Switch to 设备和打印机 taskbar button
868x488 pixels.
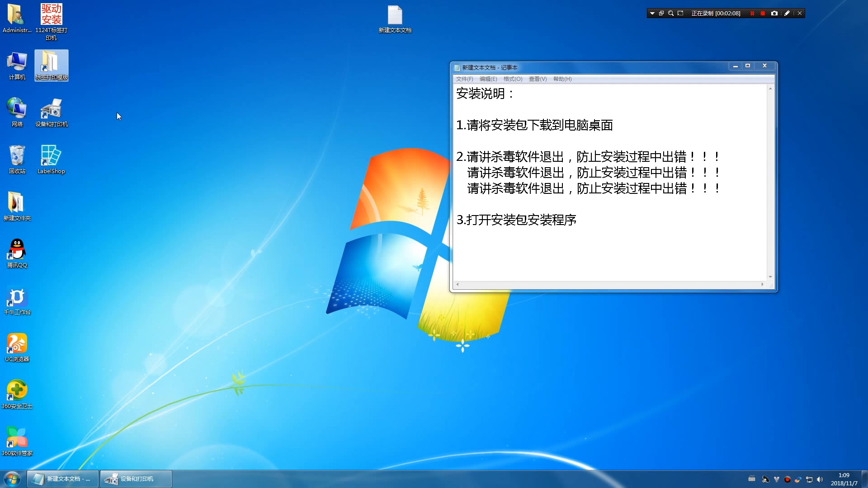tap(136, 479)
